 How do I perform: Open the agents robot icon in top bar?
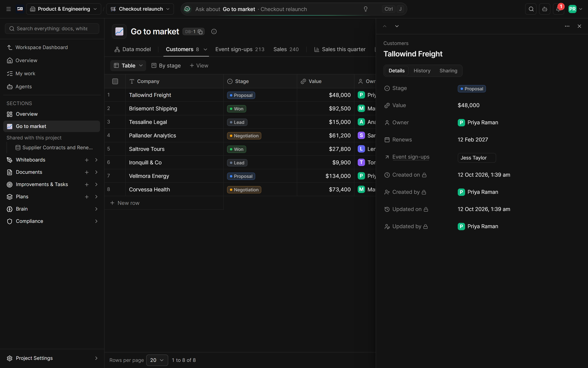click(x=545, y=9)
